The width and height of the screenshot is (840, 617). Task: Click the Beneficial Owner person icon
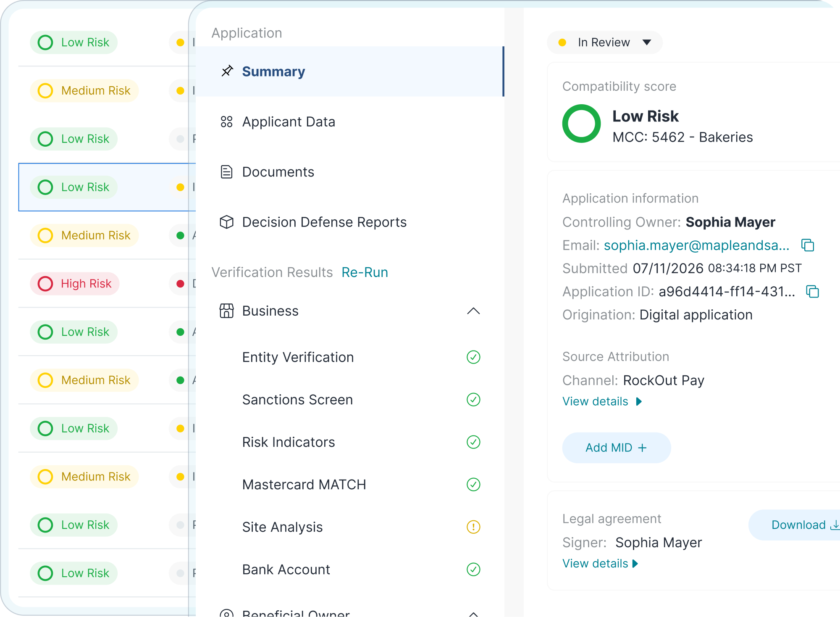[x=226, y=614]
